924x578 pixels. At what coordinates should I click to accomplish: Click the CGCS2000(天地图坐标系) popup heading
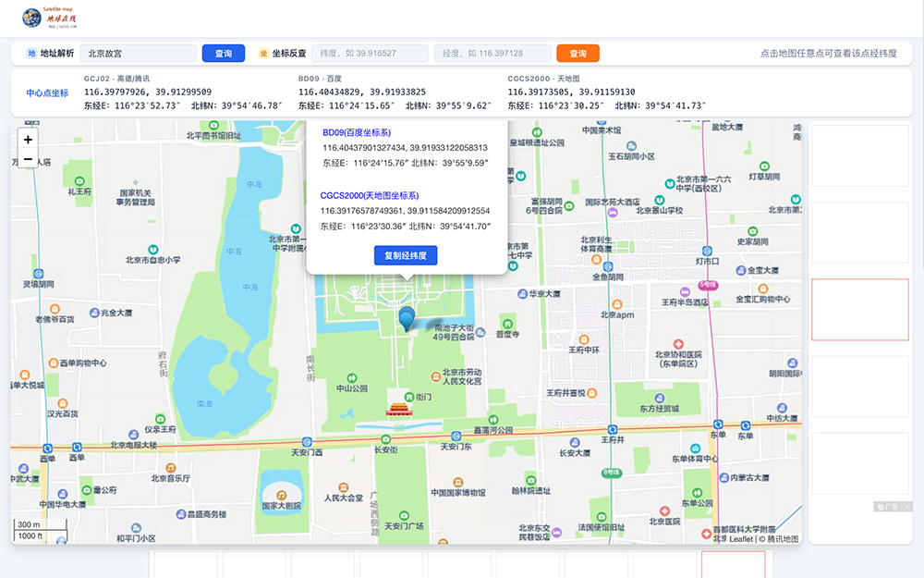point(370,195)
